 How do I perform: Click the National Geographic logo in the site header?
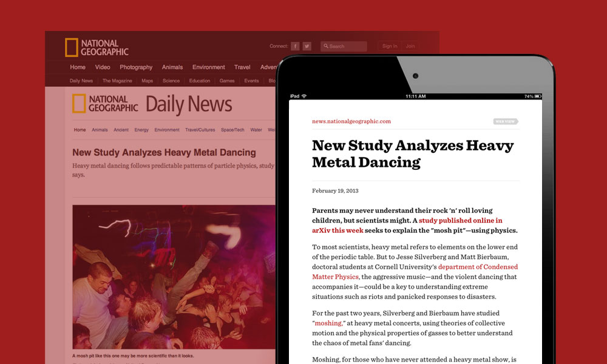pos(97,47)
